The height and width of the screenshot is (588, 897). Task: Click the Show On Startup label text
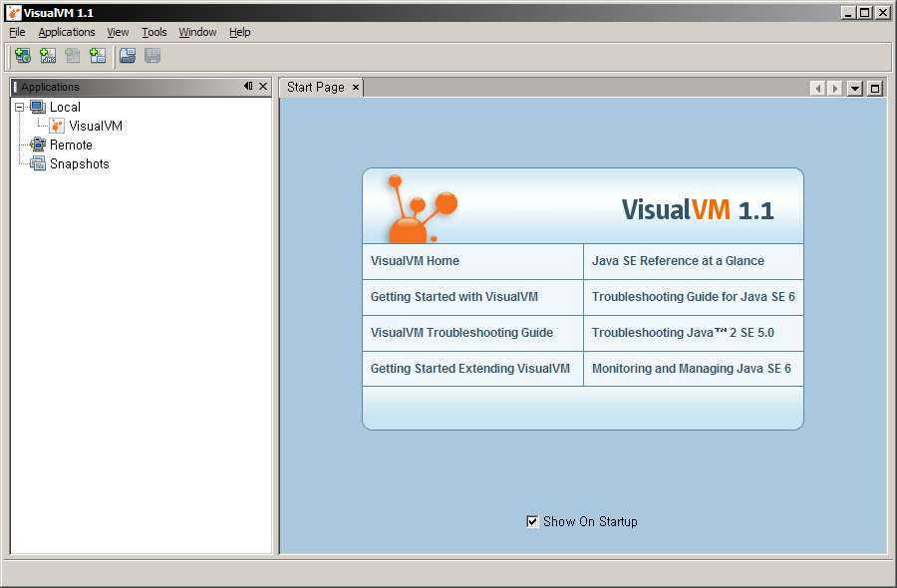pos(590,521)
